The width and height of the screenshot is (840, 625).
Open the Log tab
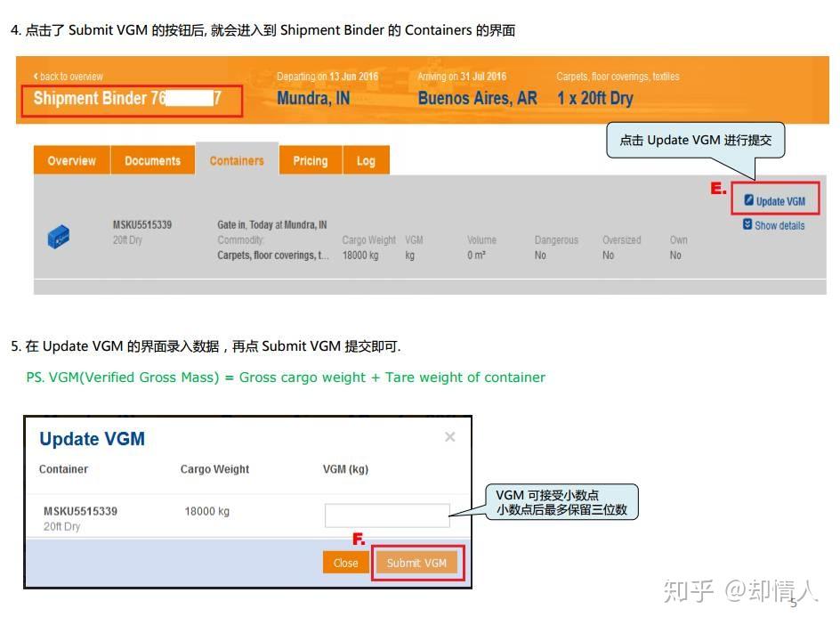(x=366, y=160)
